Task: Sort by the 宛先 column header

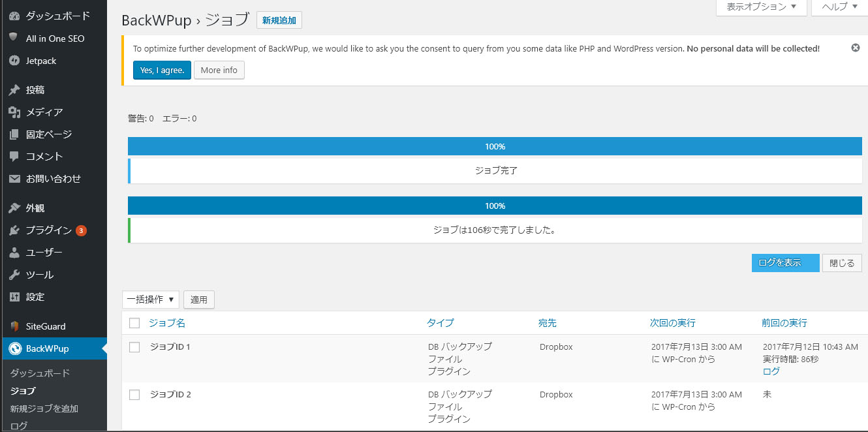Action: click(x=548, y=323)
